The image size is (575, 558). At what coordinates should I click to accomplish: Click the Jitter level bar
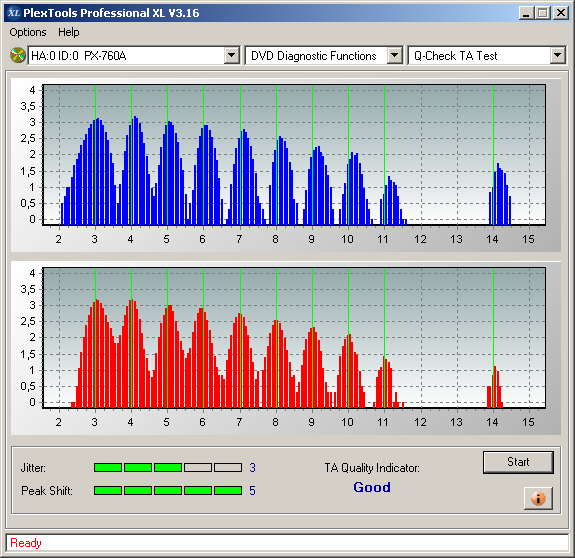pos(168,467)
